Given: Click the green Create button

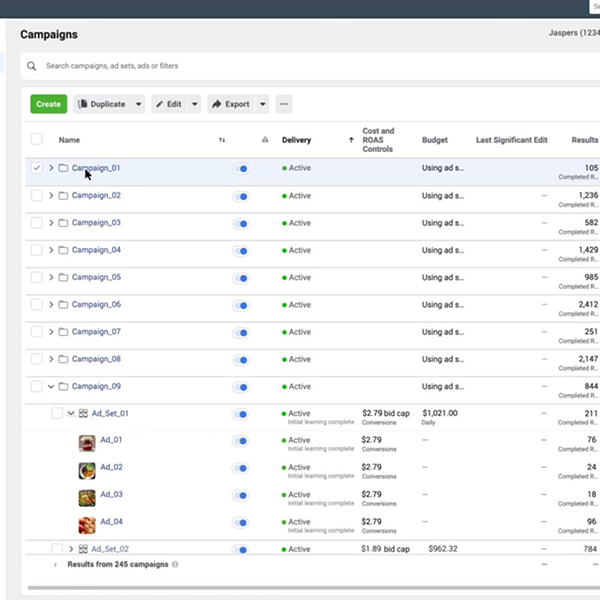Looking at the screenshot, I should (48, 104).
